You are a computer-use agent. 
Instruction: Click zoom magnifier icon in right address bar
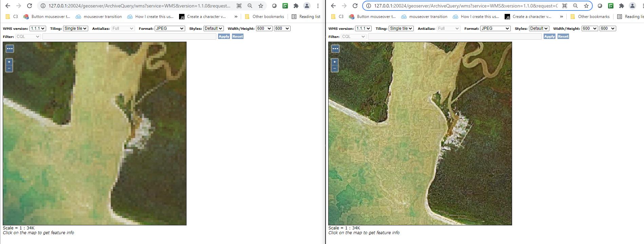coord(575,6)
